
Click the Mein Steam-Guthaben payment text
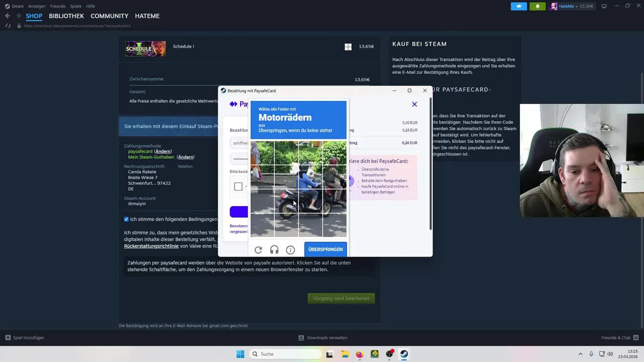point(151,157)
